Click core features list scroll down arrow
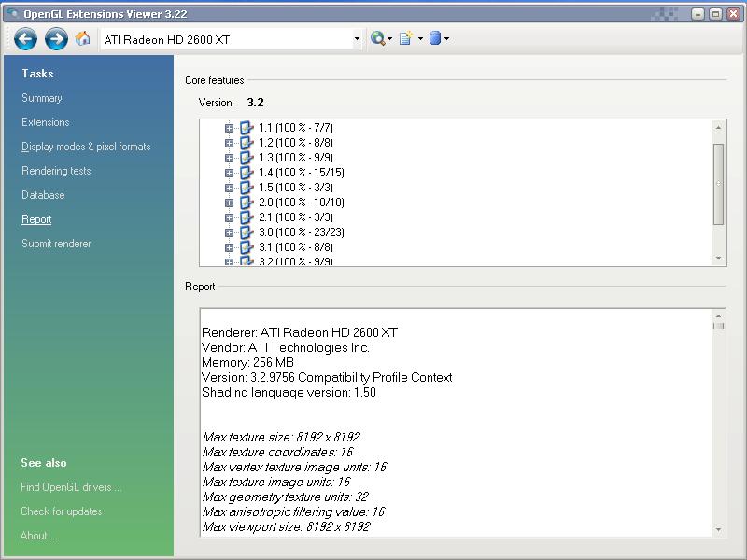This screenshot has height=560, width=747. (x=718, y=259)
